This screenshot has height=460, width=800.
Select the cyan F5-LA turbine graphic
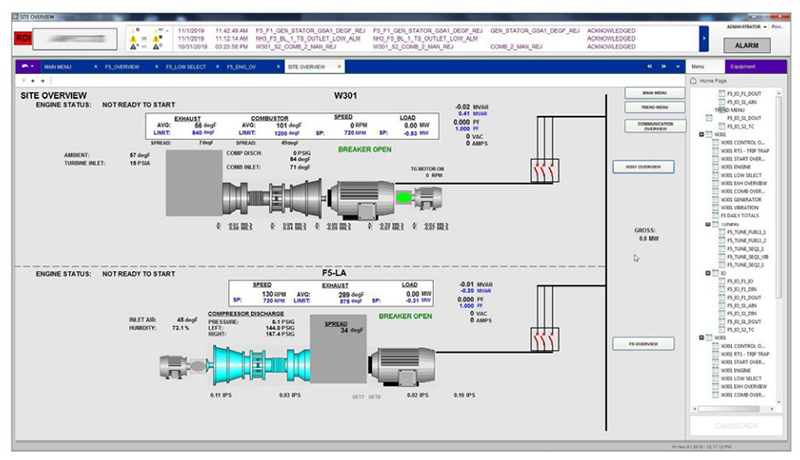click(x=261, y=364)
